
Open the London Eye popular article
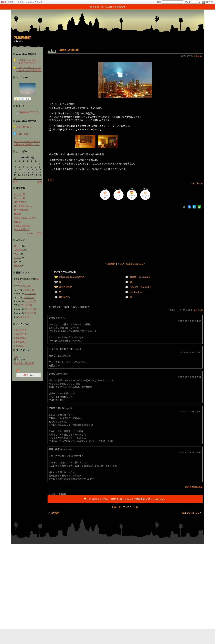[136, 292]
